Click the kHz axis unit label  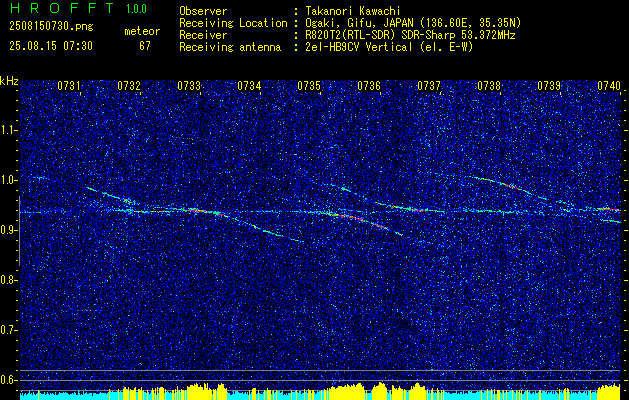pyautogui.click(x=9, y=81)
